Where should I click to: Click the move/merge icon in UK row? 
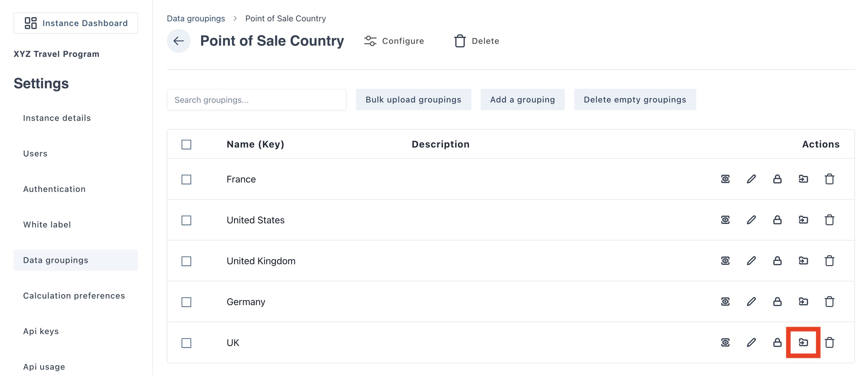(803, 342)
